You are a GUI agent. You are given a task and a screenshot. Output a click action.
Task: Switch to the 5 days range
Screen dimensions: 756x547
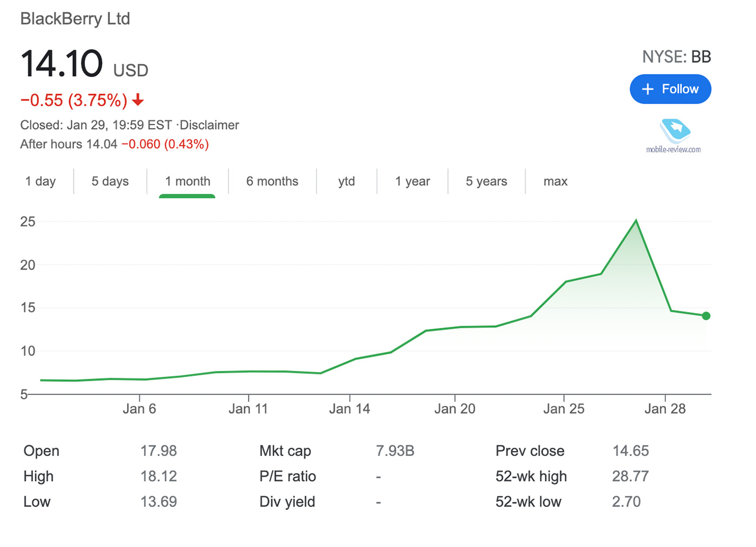(110, 181)
